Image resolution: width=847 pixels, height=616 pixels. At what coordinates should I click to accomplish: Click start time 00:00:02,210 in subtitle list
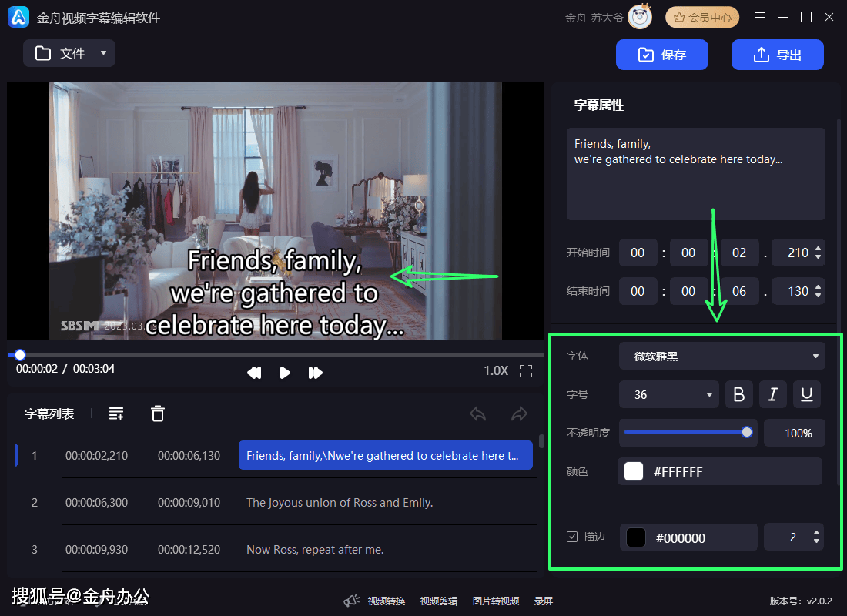[x=97, y=456]
